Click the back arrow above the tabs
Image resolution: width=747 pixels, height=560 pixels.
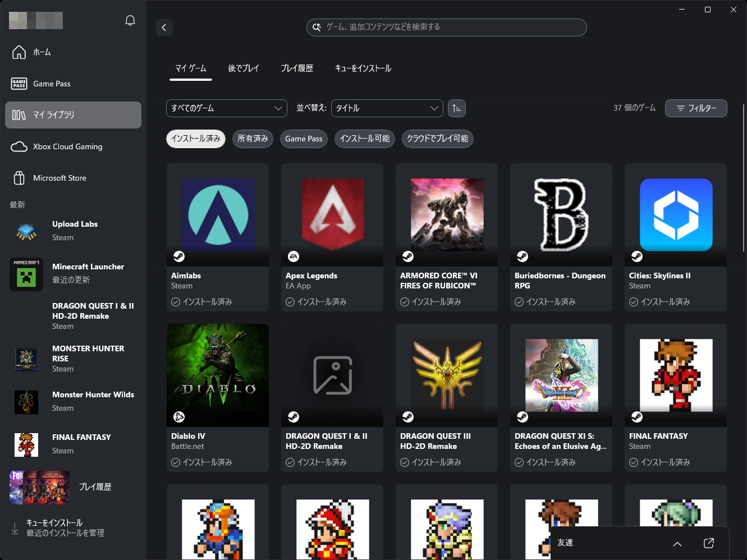(x=164, y=27)
